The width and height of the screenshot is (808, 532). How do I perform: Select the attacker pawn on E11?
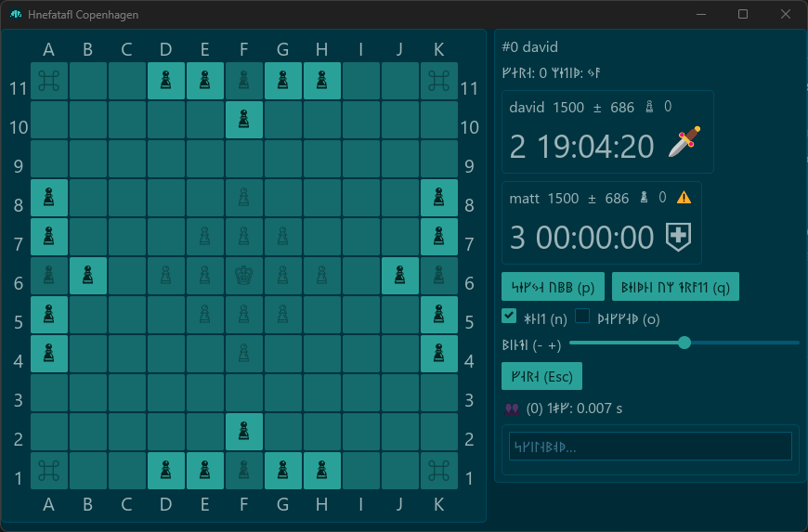pyautogui.click(x=205, y=81)
